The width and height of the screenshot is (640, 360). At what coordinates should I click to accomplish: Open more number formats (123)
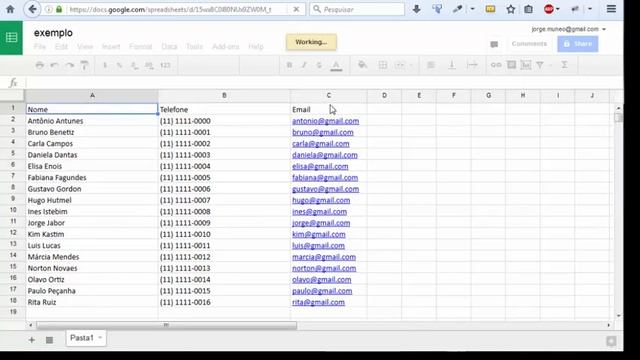tap(165, 65)
